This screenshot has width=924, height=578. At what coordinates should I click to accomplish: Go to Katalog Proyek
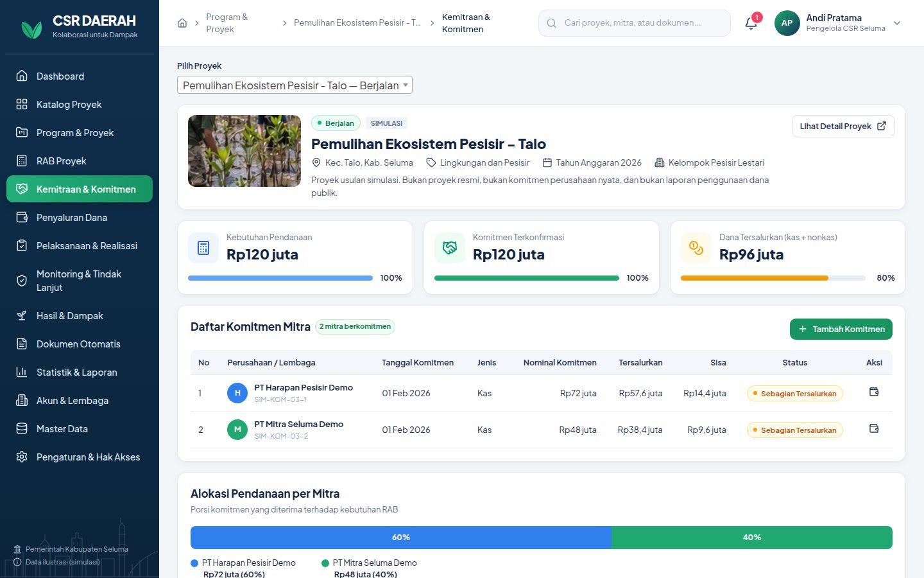(x=80, y=104)
